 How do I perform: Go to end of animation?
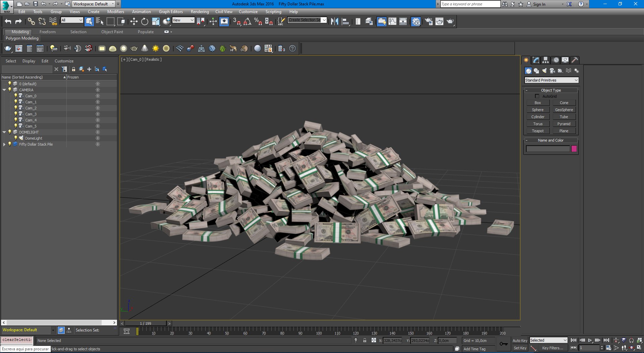[606, 340]
